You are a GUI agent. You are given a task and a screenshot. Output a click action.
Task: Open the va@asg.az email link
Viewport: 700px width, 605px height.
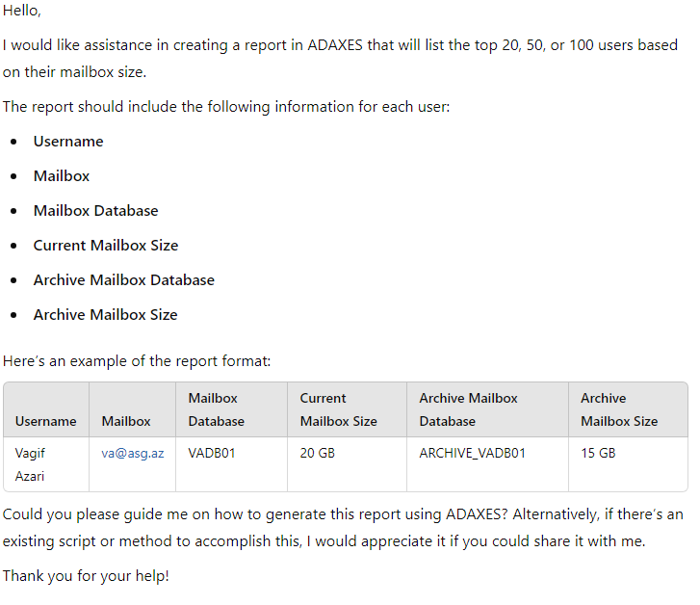pyautogui.click(x=133, y=453)
